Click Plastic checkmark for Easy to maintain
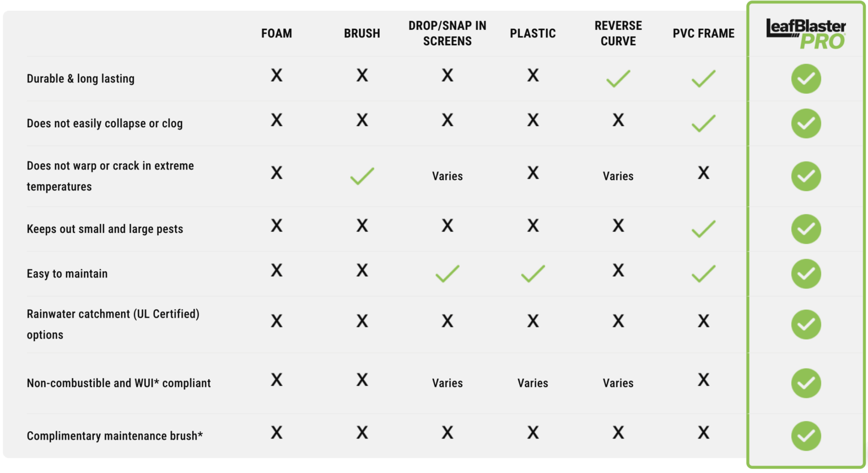 coord(533,274)
